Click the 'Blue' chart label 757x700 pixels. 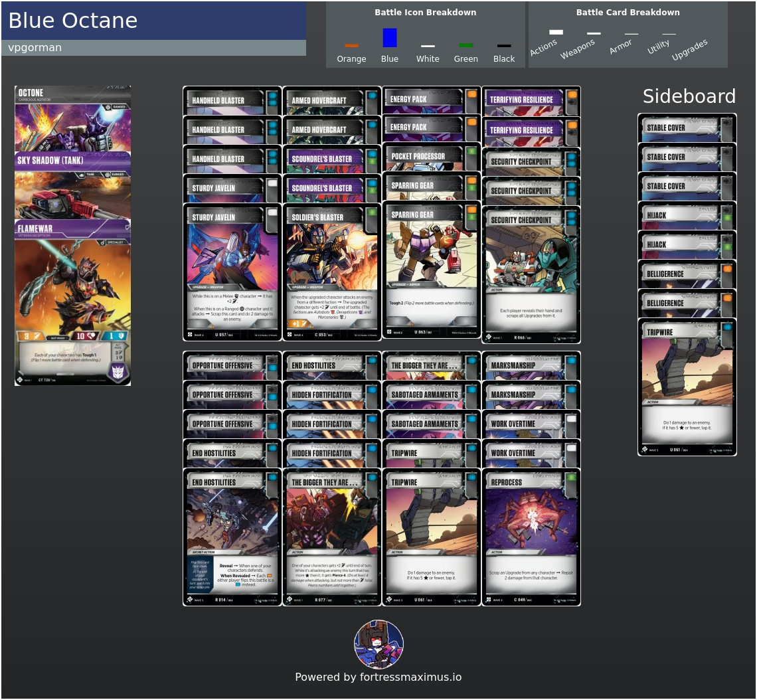click(x=390, y=59)
